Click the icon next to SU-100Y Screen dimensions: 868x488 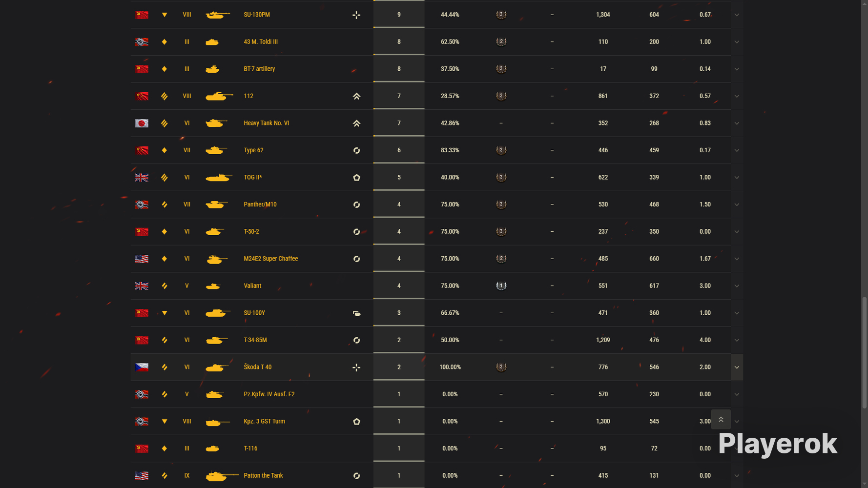tap(356, 313)
